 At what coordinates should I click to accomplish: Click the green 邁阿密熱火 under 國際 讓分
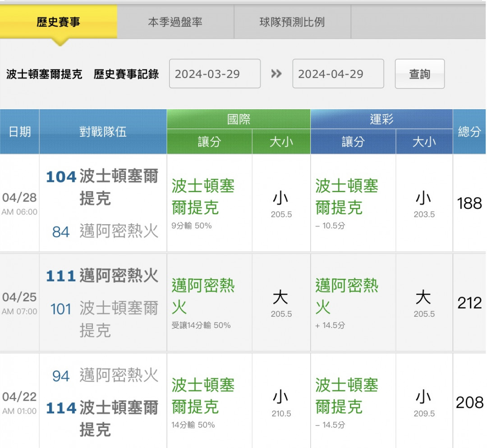(x=203, y=296)
